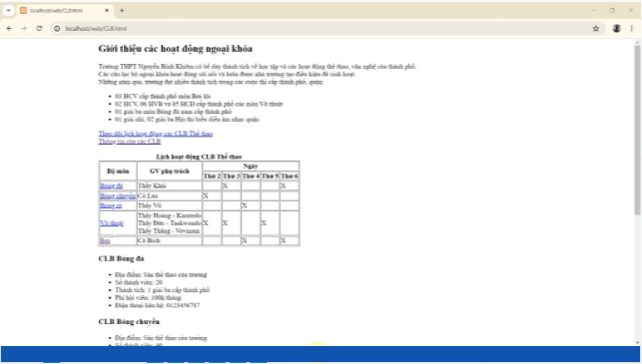Click the CLB Bóng chuyền section heading
The image size is (642, 364).
click(x=129, y=322)
